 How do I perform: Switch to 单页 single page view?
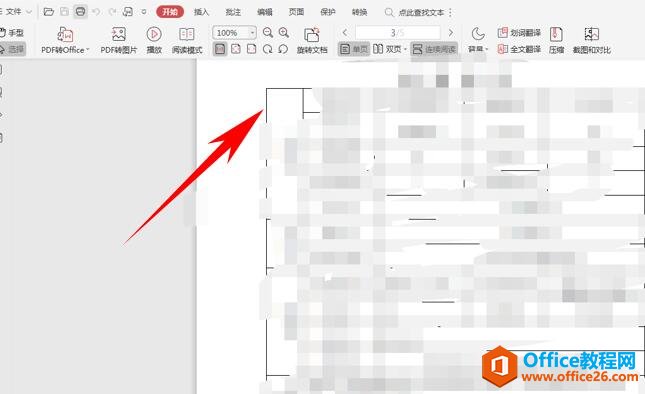pyautogui.click(x=354, y=49)
